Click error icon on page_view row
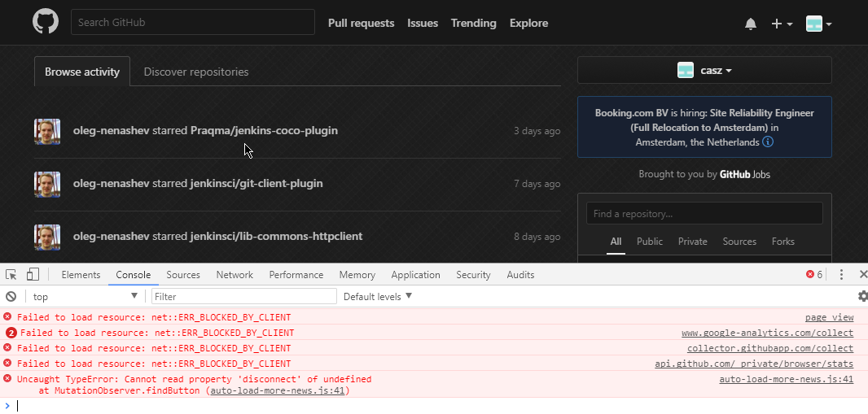 (7, 316)
